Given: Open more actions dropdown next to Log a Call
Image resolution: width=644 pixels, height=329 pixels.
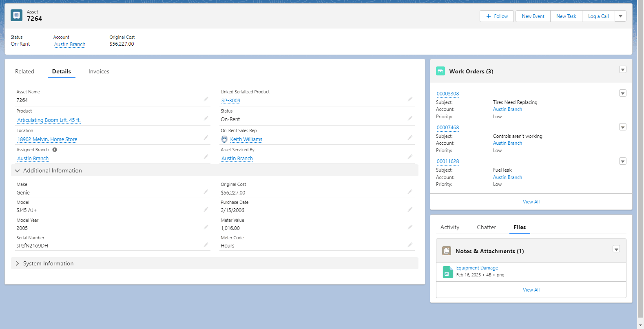Looking at the screenshot, I should (620, 16).
